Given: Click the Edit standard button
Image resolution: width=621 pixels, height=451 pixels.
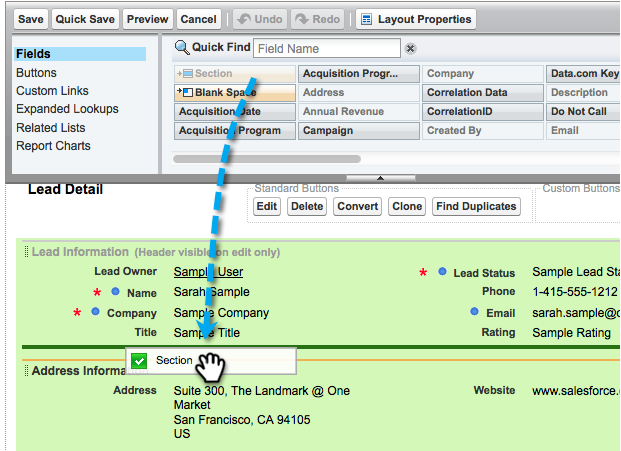Looking at the screenshot, I should [267, 206].
